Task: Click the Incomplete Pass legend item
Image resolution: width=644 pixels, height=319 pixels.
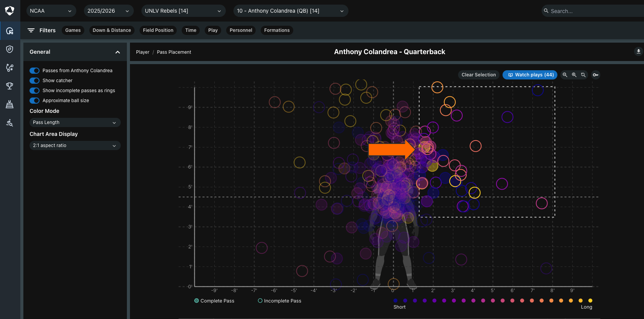Action: 279,301
